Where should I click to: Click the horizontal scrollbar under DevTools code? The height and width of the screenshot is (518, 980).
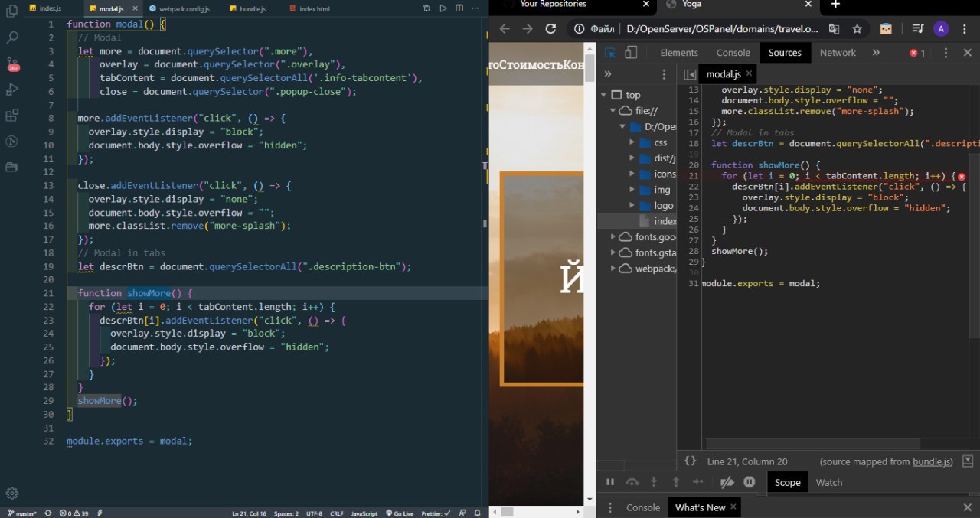click(x=812, y=444)
